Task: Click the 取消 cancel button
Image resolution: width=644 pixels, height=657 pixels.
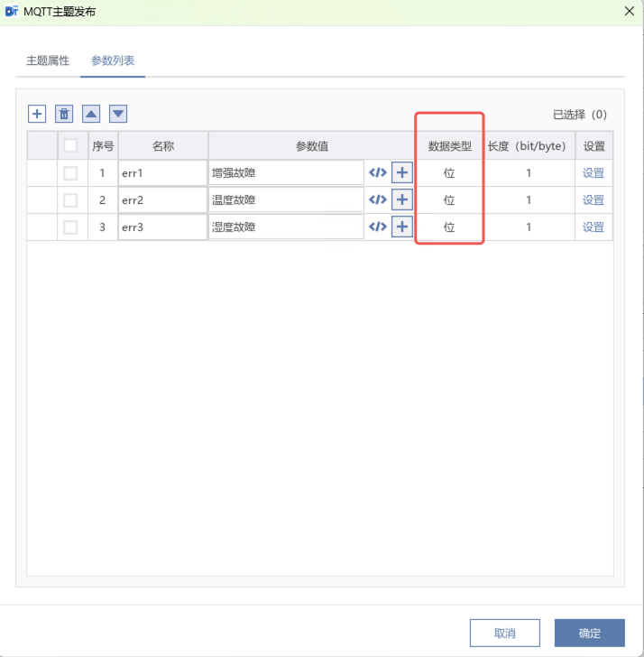Action: [x=505, y=633]
